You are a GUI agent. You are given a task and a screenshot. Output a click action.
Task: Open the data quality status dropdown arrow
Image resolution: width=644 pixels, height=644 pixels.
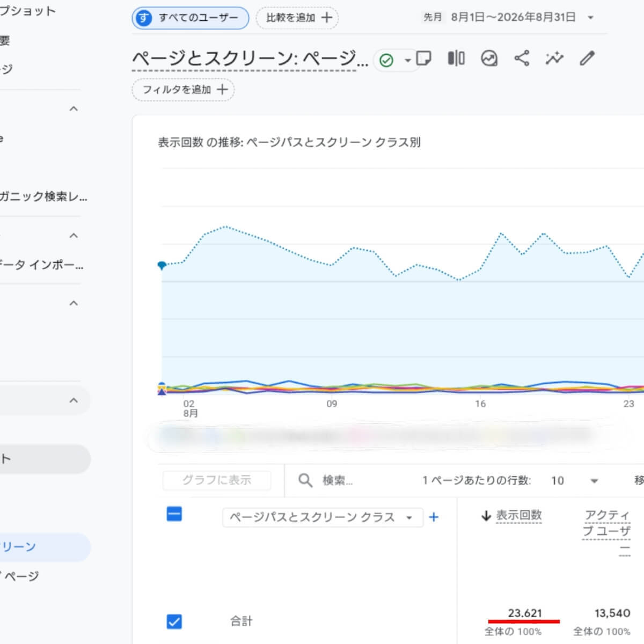click(x=407, y=60)
